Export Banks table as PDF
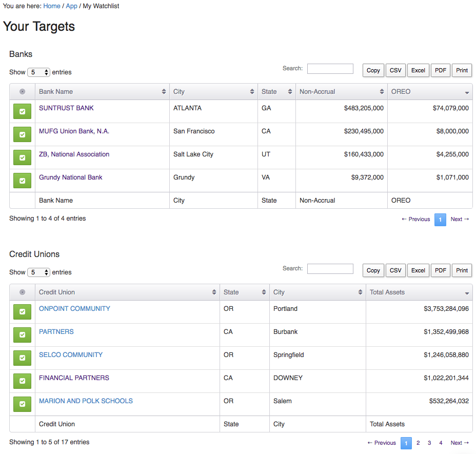The width and height of the screenshot is (476, 454). pos(441,70)
